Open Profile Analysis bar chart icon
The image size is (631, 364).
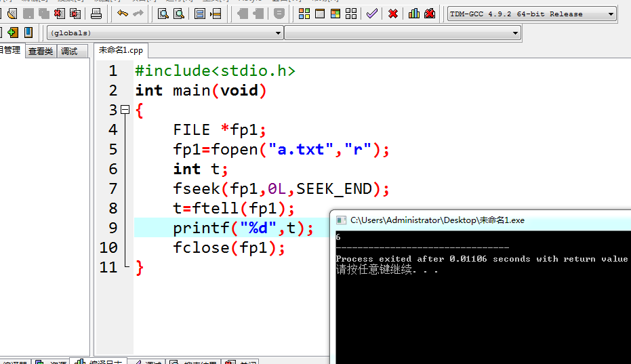[x=413, y=14]
